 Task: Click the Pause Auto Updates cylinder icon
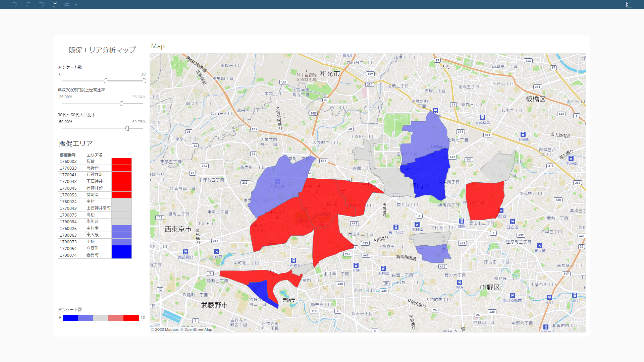pyautogui.click(x=55, y=4)
